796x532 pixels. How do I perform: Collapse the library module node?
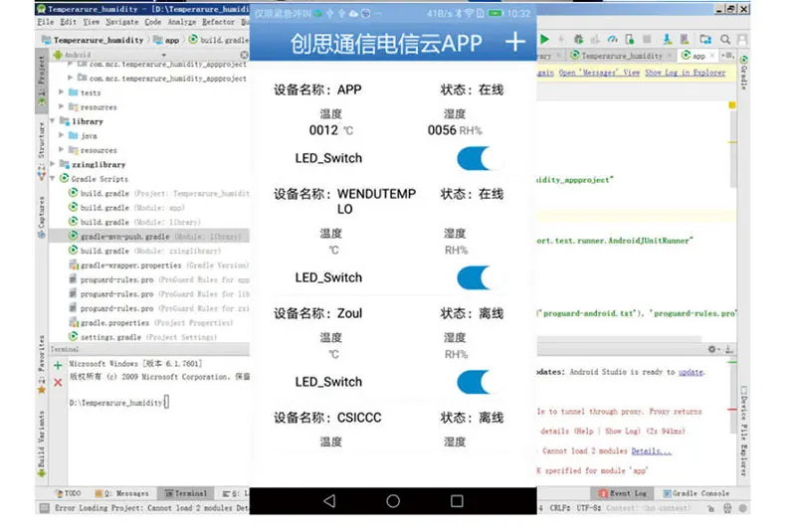53,121
